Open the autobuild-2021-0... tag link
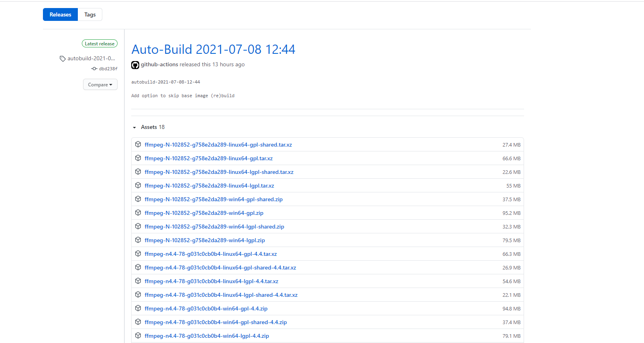This screenshot has width=644, height=343. (91, 58)
